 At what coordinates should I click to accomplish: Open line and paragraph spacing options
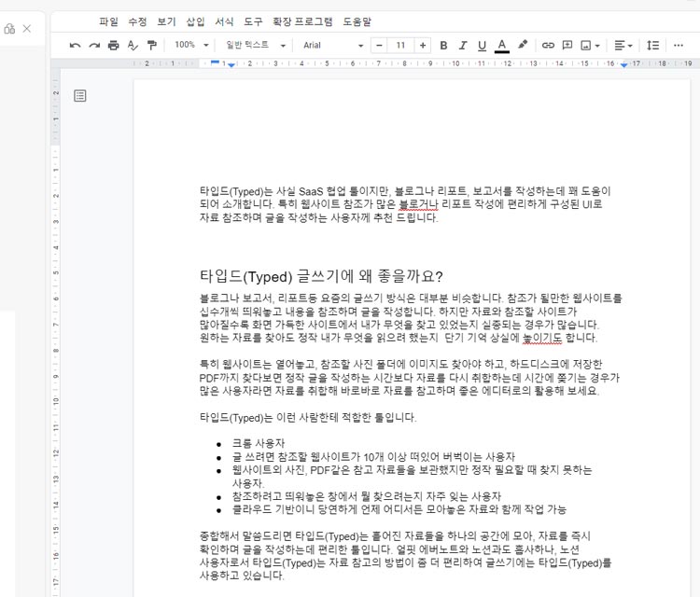pyautogui.click(x=652, y=45)
